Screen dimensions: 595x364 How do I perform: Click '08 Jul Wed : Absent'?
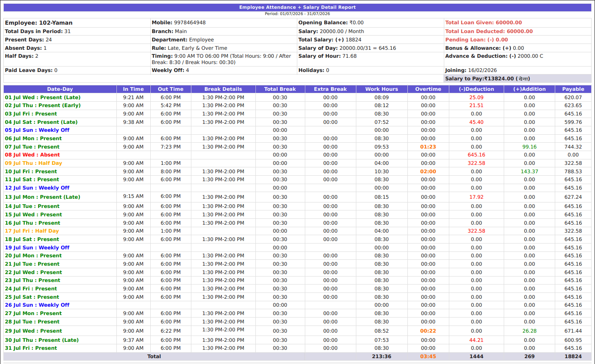click(32, 155)
